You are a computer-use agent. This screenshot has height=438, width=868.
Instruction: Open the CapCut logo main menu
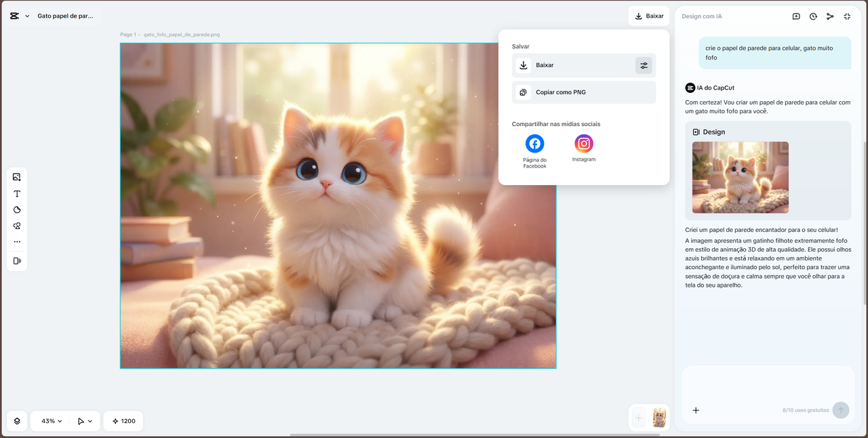tap(14, 16)
